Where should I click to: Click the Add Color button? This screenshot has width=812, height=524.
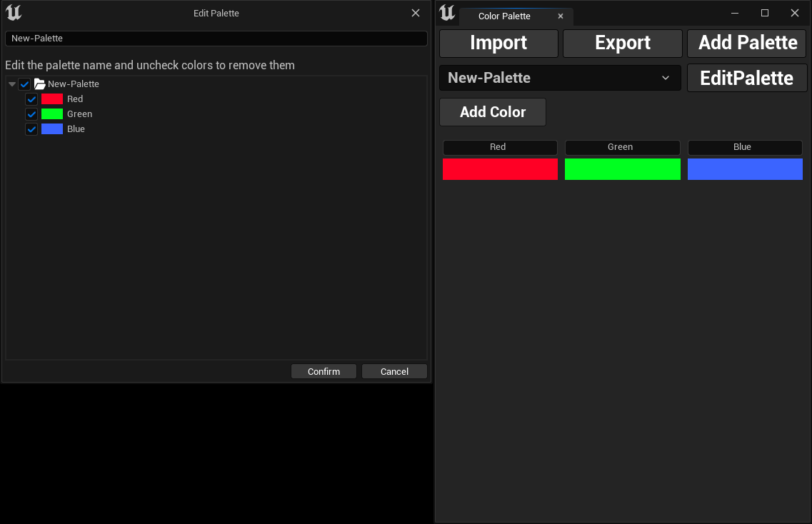[493, 112]
